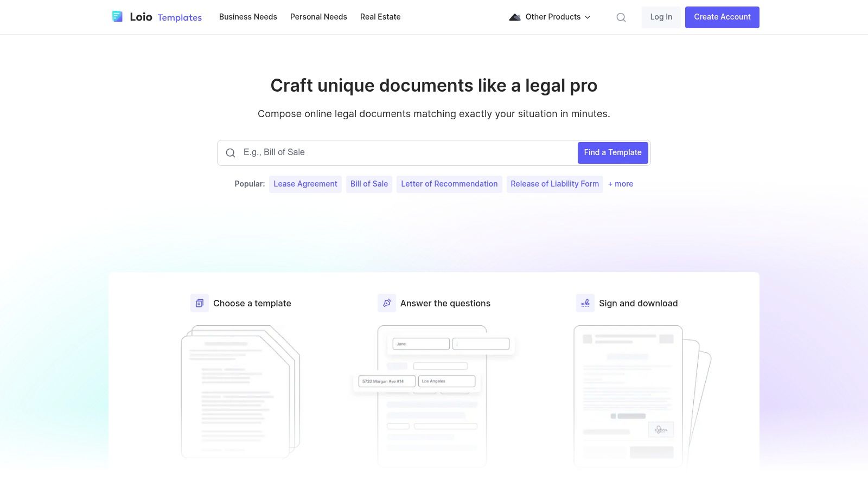Click the 'Popular:' label

coord(250,184)
